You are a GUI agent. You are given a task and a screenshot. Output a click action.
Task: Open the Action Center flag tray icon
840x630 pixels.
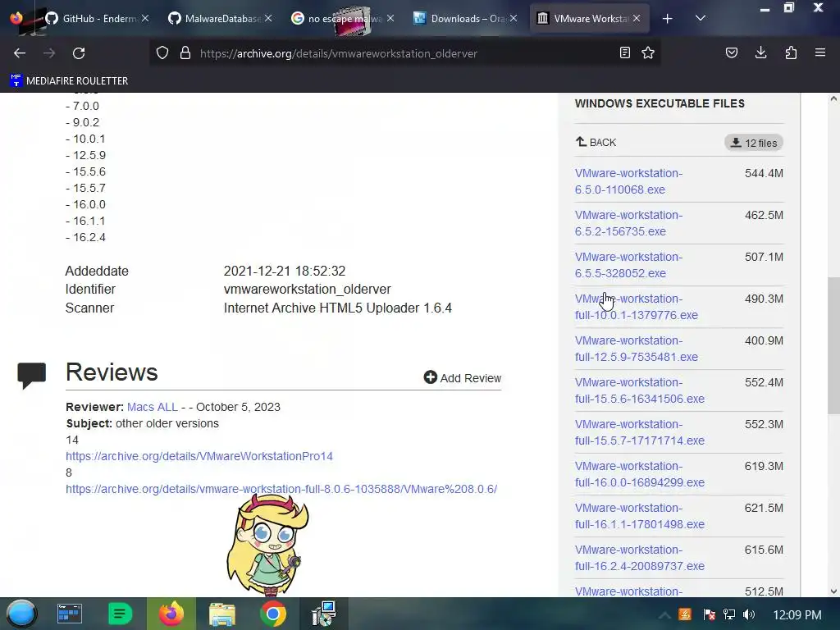click(x=709, y=614)
